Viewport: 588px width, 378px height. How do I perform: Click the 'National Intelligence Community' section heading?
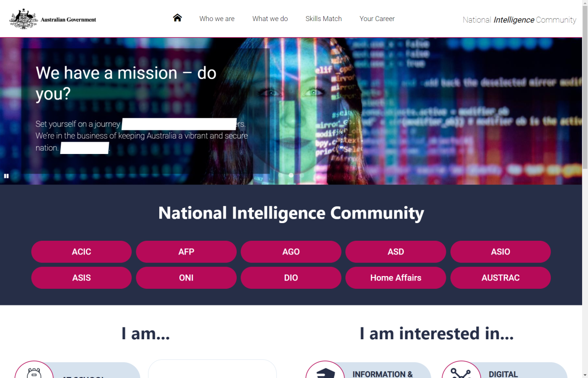(291, 213)
